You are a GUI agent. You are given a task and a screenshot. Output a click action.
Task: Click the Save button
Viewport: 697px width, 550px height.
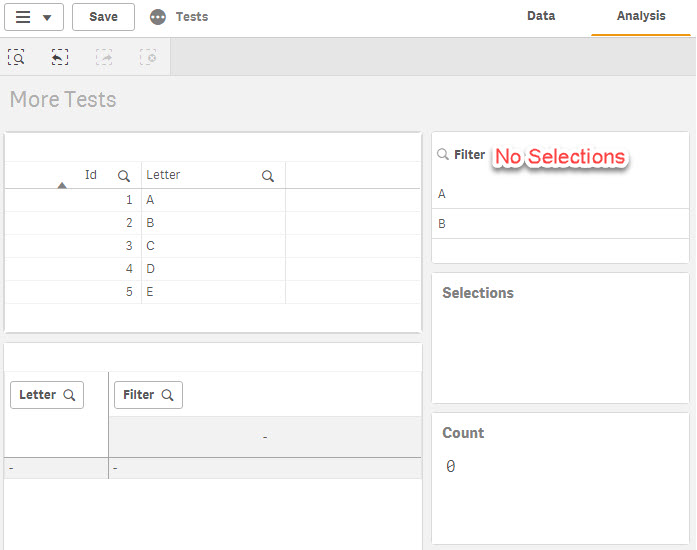coord(103,17)
